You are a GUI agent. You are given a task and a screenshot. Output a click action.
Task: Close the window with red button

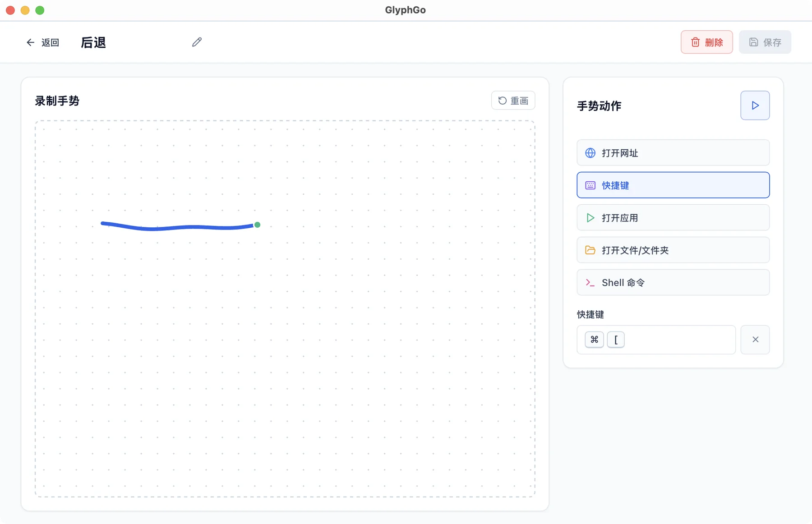[10, 10]
